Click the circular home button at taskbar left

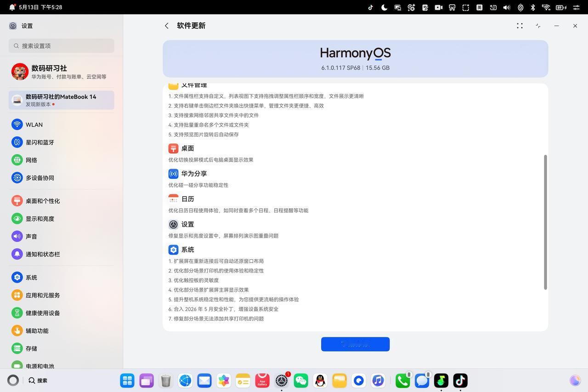tap(13, 381)
